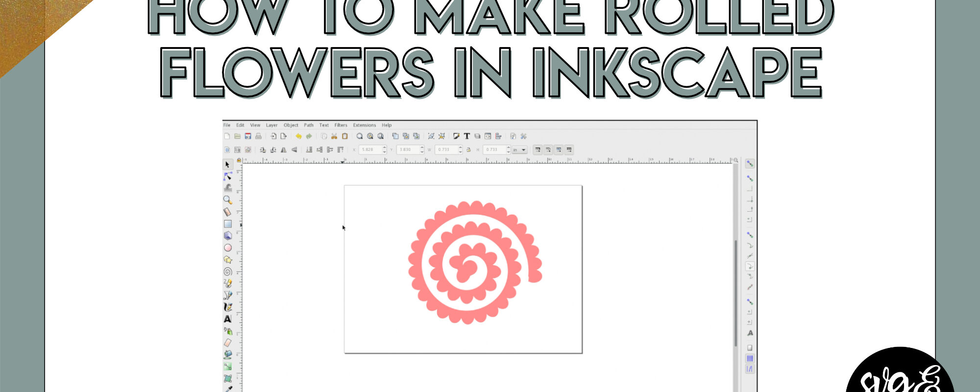
Task: Click the Group objects icon
Action: tap(431, 136)
